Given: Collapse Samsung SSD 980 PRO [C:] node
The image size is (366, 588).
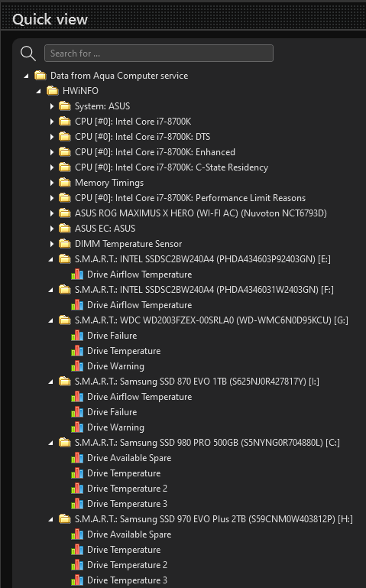Looking at the screenshot, I should coord(51,443).
